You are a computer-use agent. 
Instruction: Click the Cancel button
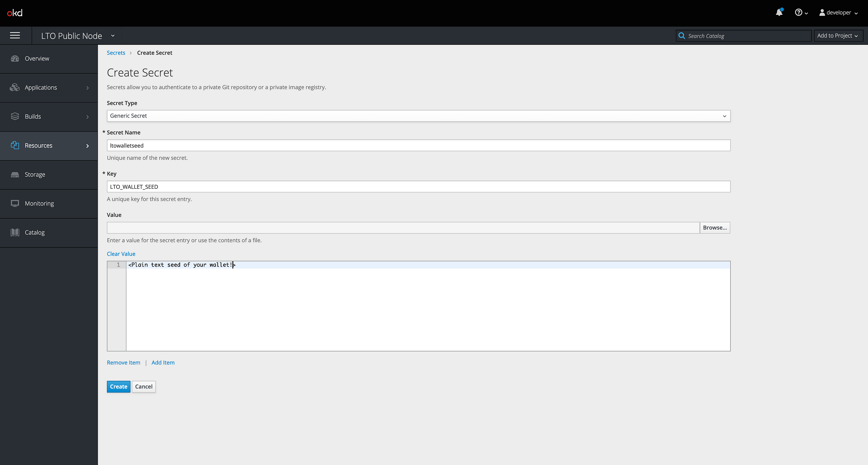coord(144,386)
